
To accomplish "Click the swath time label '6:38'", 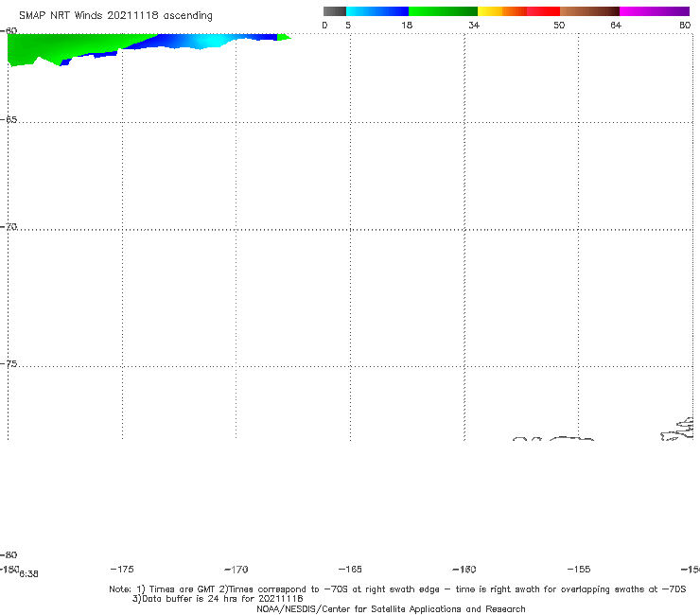I will [28, 574].
